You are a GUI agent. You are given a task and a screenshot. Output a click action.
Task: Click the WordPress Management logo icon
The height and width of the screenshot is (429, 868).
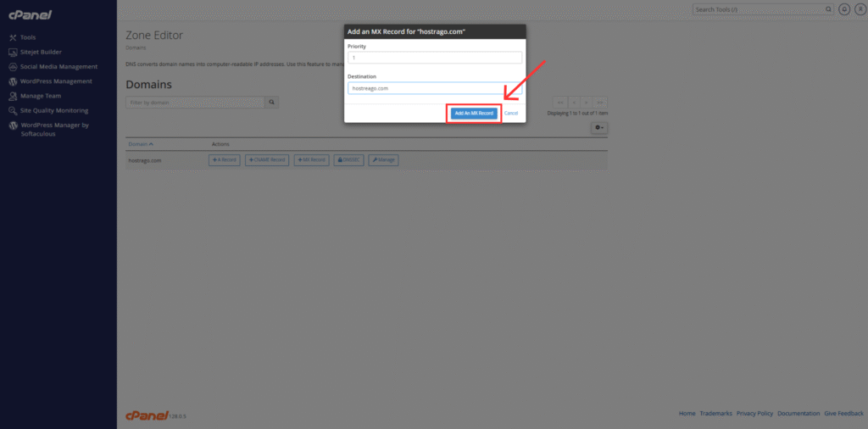(14, 81)
